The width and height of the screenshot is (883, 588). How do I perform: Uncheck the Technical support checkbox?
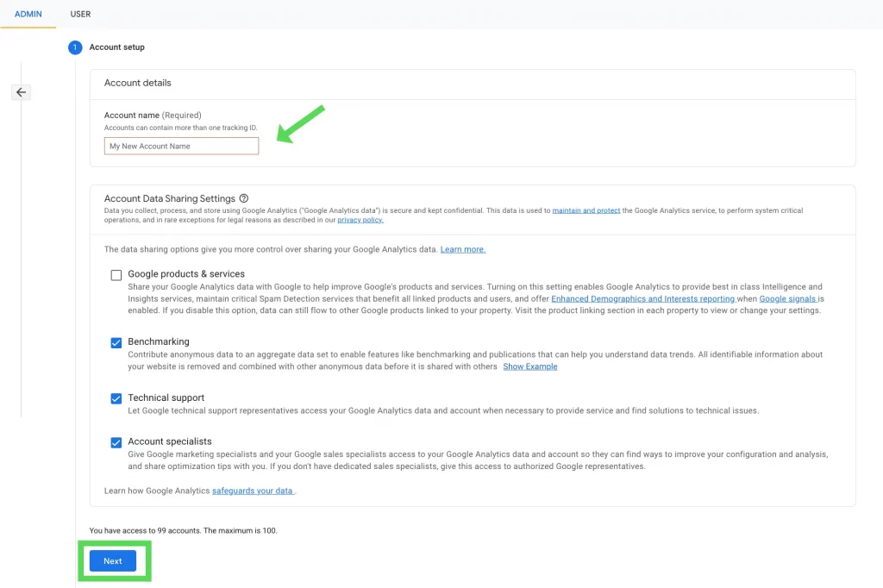click(x=116, y=398)
